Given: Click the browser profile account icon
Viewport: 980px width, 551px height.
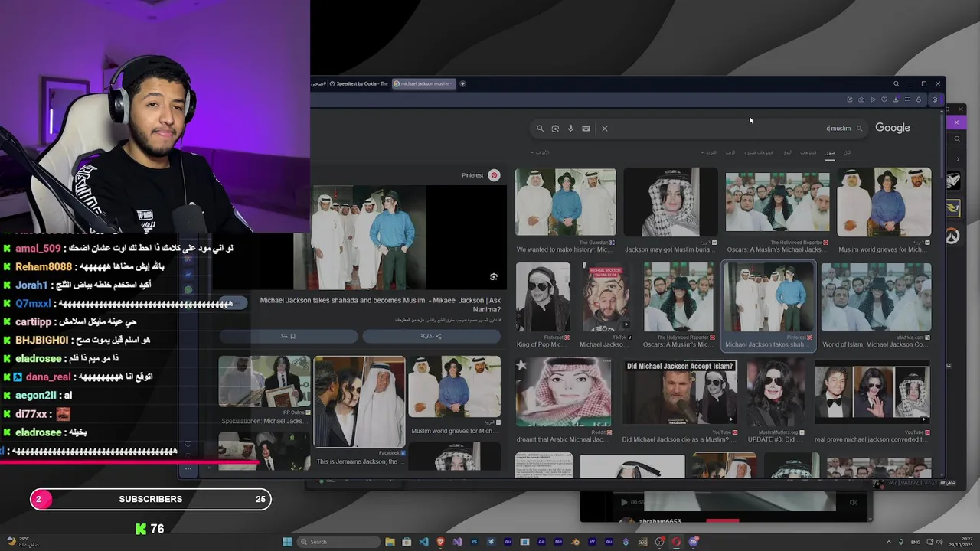Looking at the screenshot, I should click(919, 99).
